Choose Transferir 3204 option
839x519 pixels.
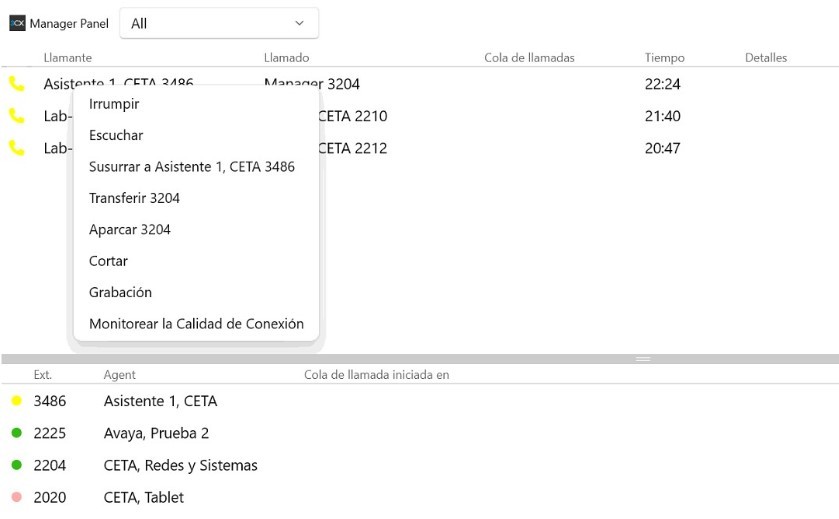134,198
